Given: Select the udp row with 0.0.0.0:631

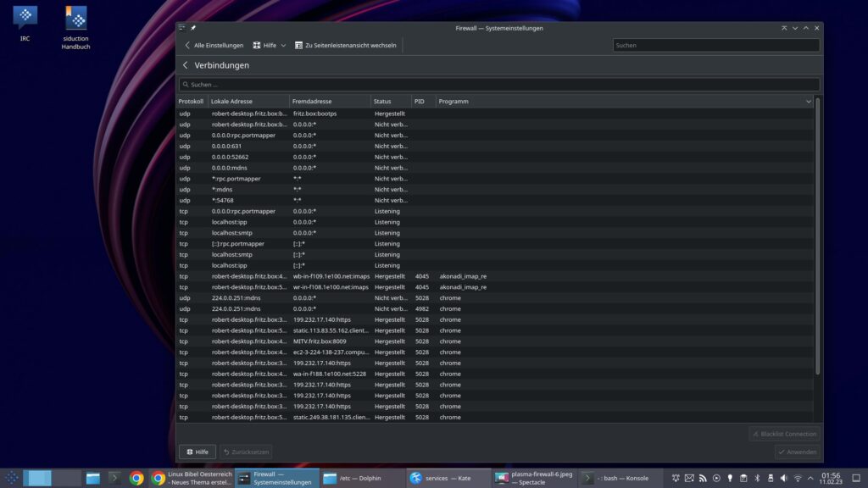Looking at the screenshot, I should click(x=495, y=146).
